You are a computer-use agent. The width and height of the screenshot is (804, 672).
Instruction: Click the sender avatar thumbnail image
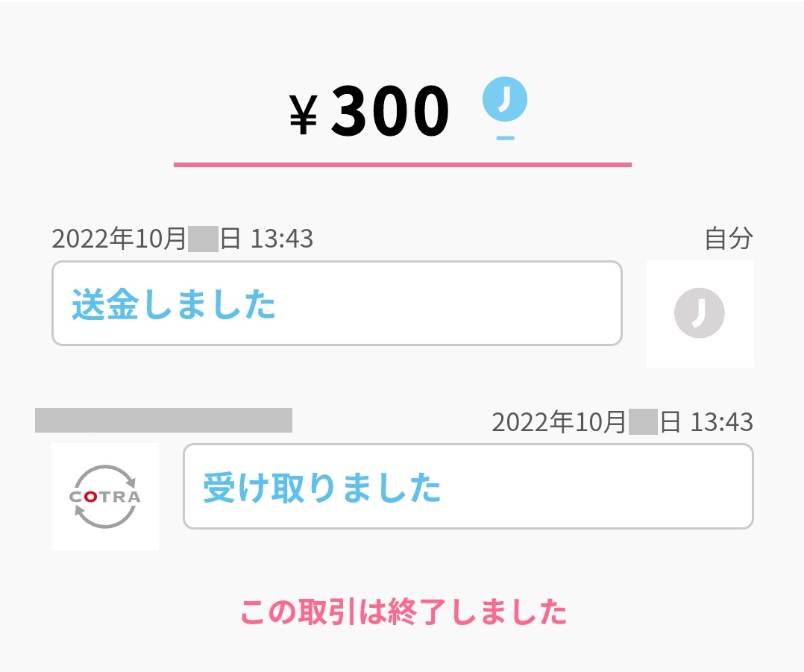coord(700,313)
